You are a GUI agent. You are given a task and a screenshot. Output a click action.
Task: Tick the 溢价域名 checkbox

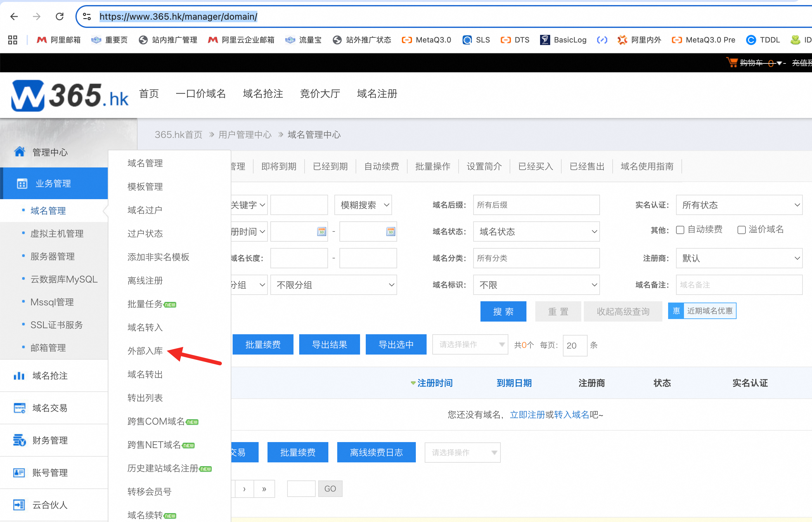tap(741, 230)
